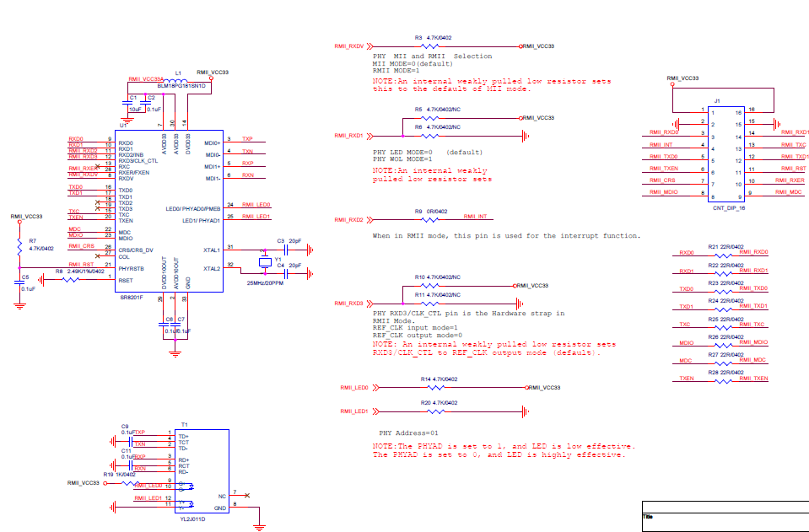Click the 'R19 1K/0402' designator

[120, 475]
